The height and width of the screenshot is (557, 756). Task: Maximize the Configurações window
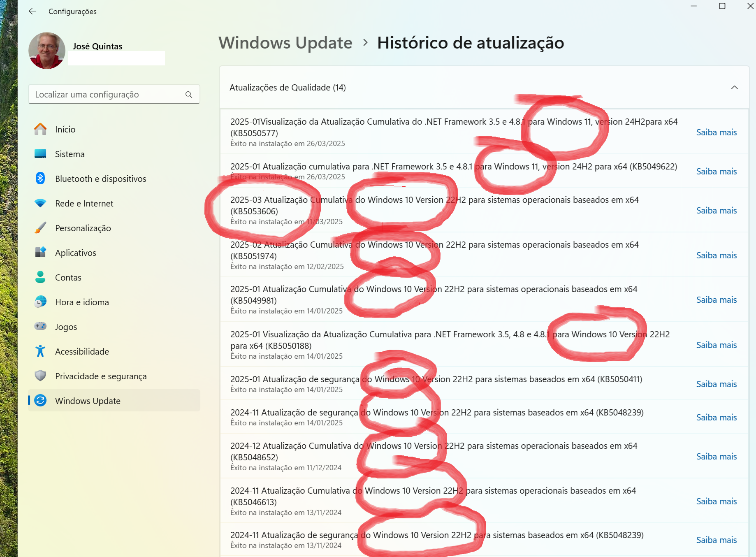point(722,6)
